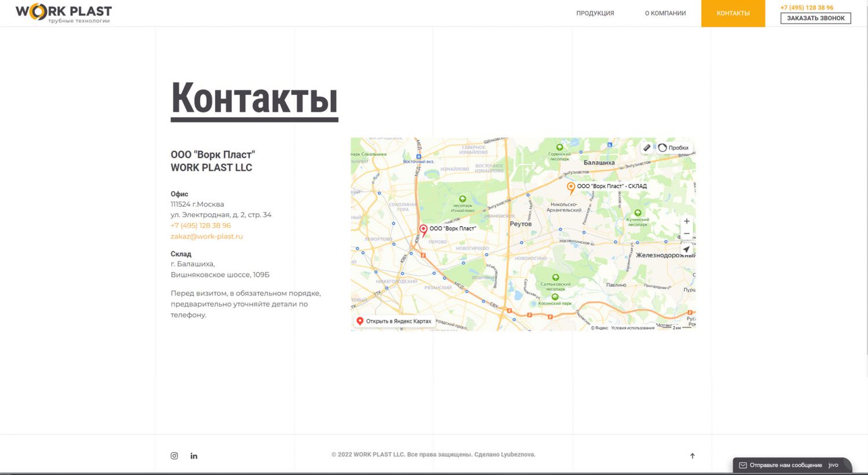The image size is (868, 475).
Task: Zoom in on the map with plus
Action: [x=687, y=221]
